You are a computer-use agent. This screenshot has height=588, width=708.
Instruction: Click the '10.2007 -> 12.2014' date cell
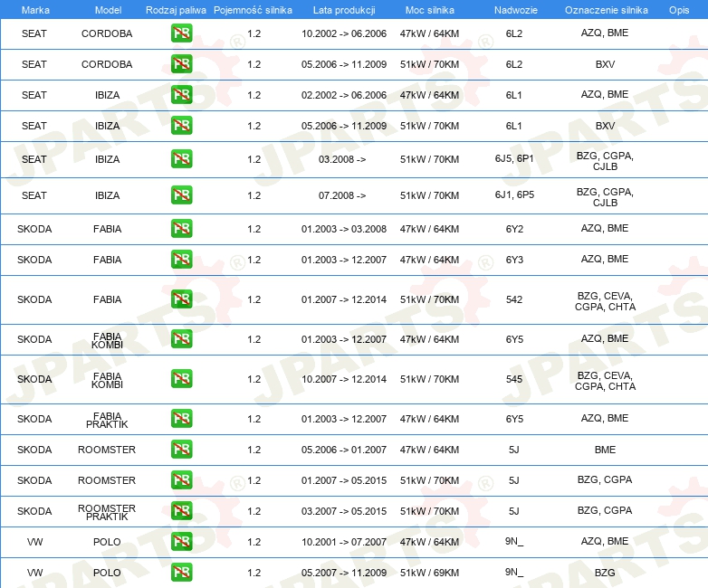coord(344,379)
